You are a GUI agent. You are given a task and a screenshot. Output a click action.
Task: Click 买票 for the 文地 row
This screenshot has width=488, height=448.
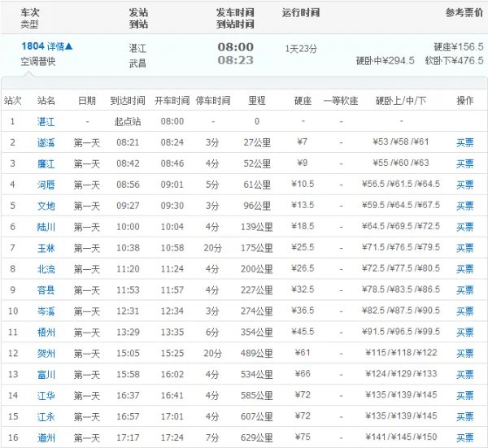pos(465,206)
